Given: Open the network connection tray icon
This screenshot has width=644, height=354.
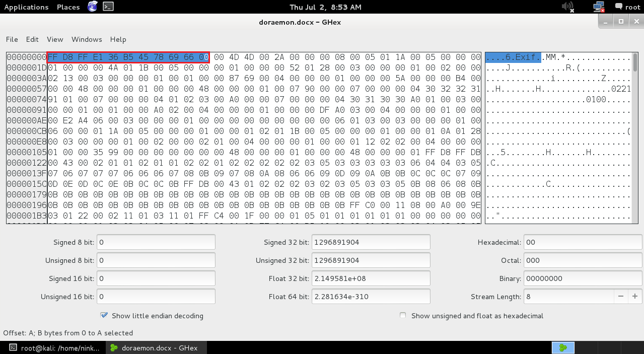Looking at the screenshot, I should click(599, 7).
